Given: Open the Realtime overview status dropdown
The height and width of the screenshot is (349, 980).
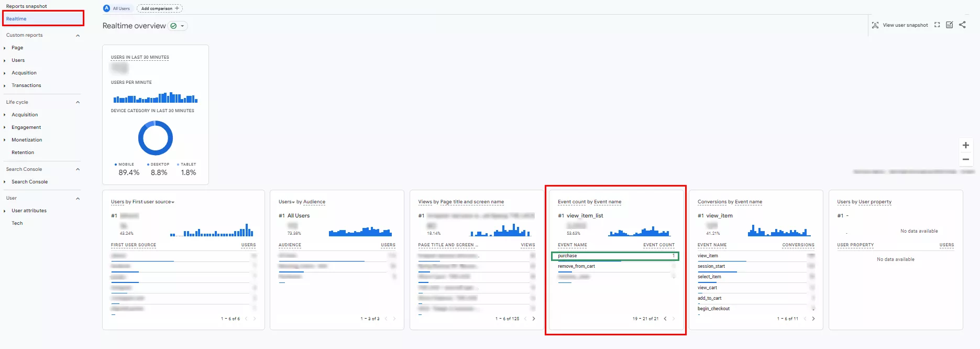Looking at the screenshot, I should click(178, 26).
